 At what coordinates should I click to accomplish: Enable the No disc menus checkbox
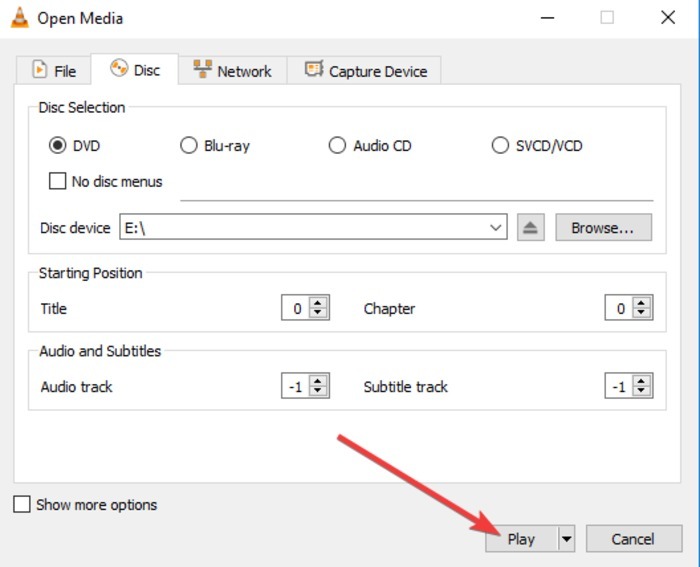point(57,182)
